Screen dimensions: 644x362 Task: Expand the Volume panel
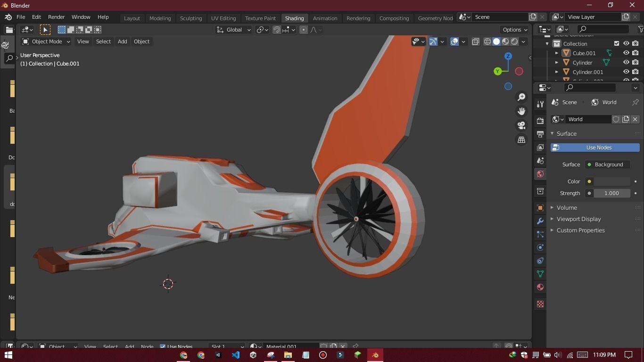click(567, 207)
